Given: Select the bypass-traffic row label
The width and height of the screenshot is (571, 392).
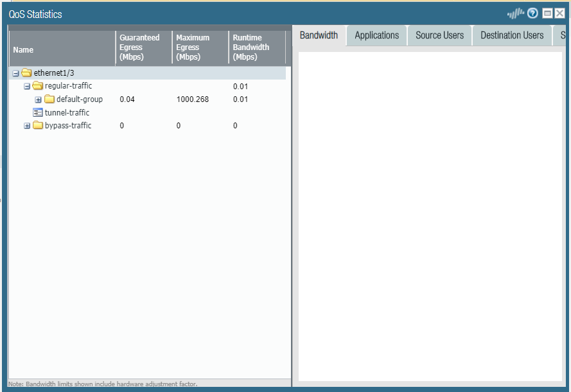Looking at the screenshot, I should click(68, 126).
